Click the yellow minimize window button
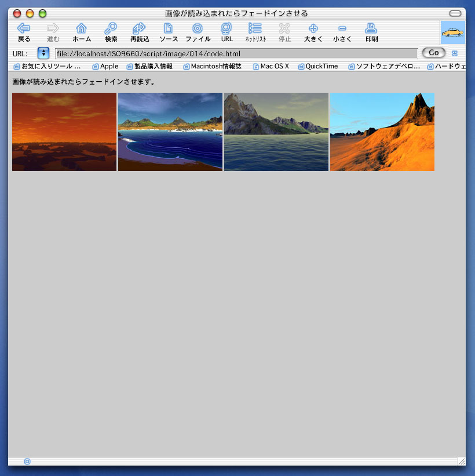Screen dimensions: 475x476 tap(30, 13)
